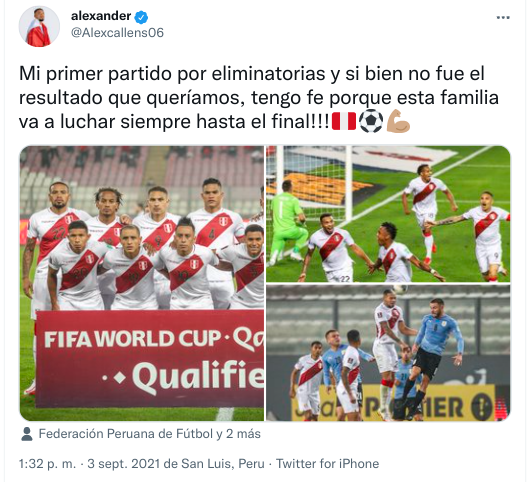Click the 3 sept. 2021 date

(x=124, y=464)
